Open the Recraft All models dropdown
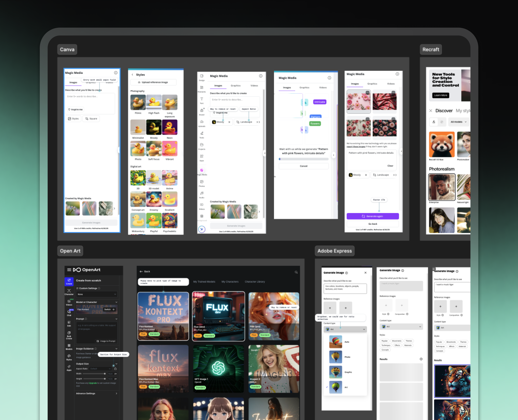Screen dimensions: 518x420 pyautogui.click(x=458, y=122)
